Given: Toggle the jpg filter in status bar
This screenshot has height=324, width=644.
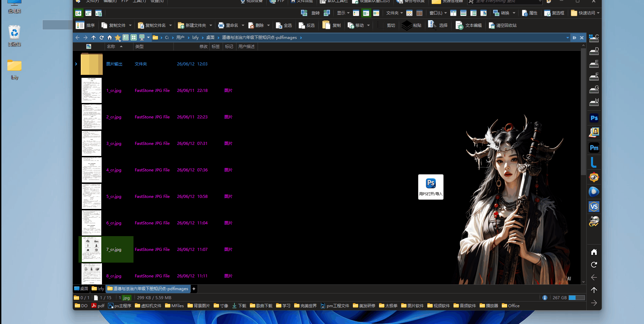Looking at the screenshot, I should click(x=126, y=298).
